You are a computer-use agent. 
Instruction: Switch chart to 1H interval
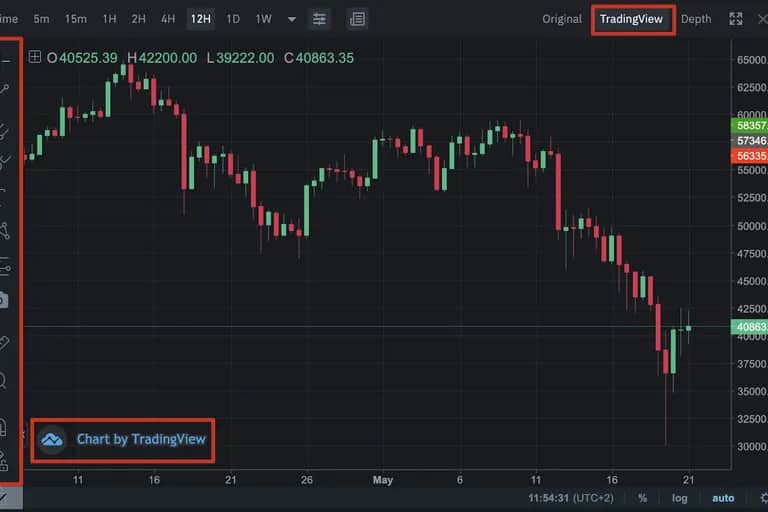coord(109,19)
